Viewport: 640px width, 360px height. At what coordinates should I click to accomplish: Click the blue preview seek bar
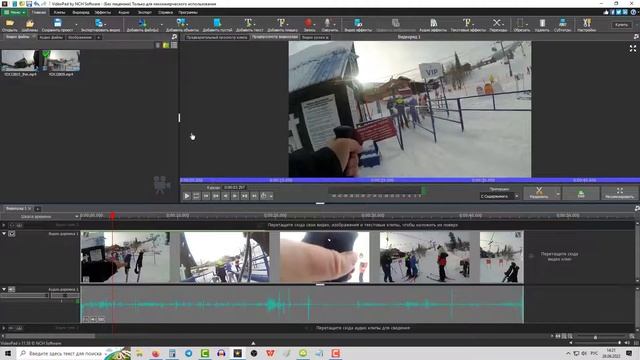(410, 180)
